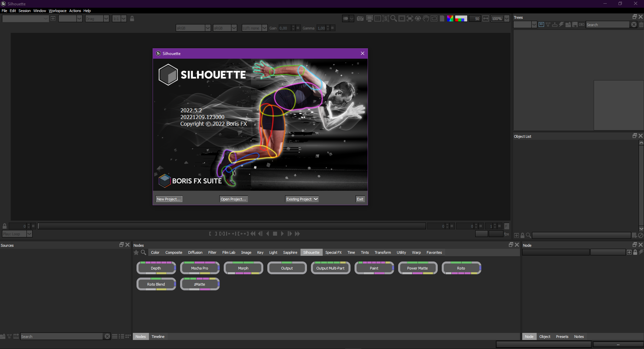The width and height of the screenshot is (644, 349).
Task: Click the play forward button
Action: tap(282, 234)
